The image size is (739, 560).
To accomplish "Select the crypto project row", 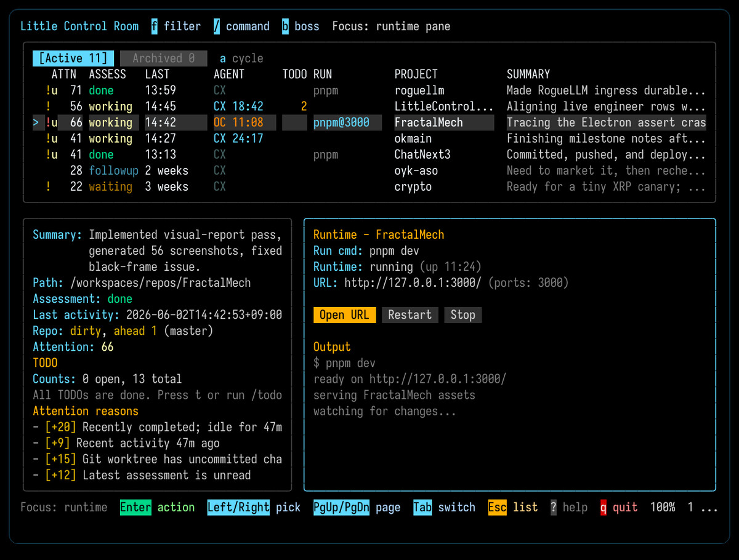I will [369, 186].
